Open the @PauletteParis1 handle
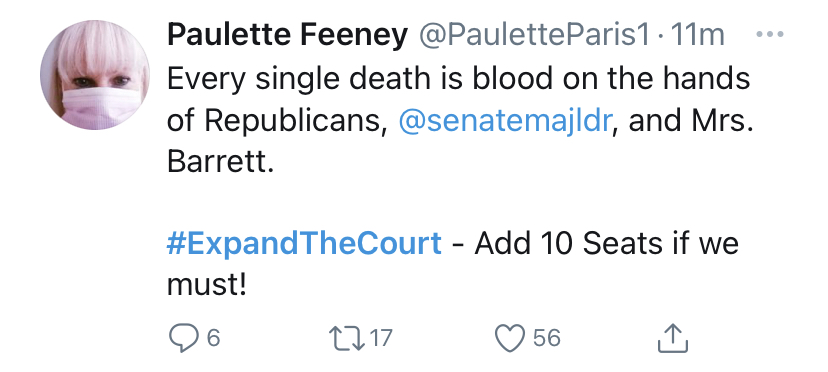Screen dimensions: 828x372 point(534,35)
